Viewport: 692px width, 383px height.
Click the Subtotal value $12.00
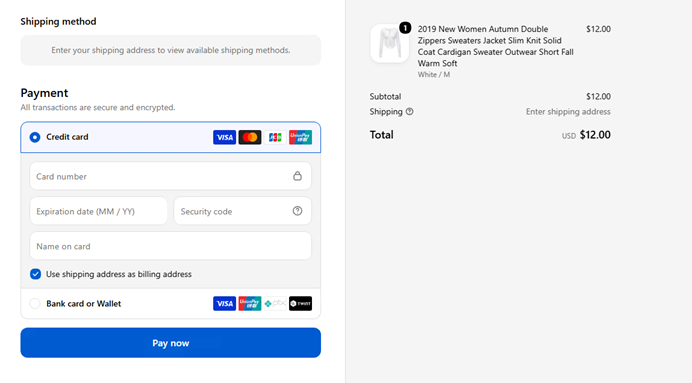pos(598,96)
